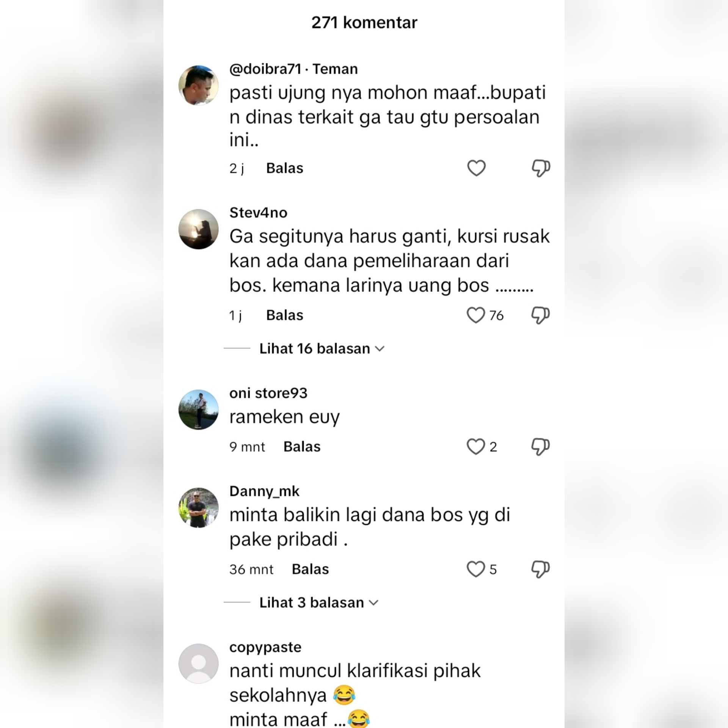The height and width of the screenshot is (728, 728).
Task: Dislike the comment by @doibra71
Action: tap(541, 168)
